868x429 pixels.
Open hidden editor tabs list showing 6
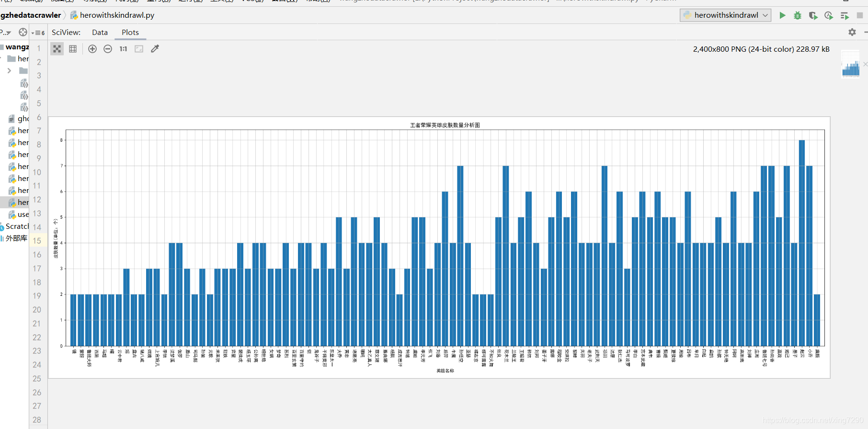point(38,33)
